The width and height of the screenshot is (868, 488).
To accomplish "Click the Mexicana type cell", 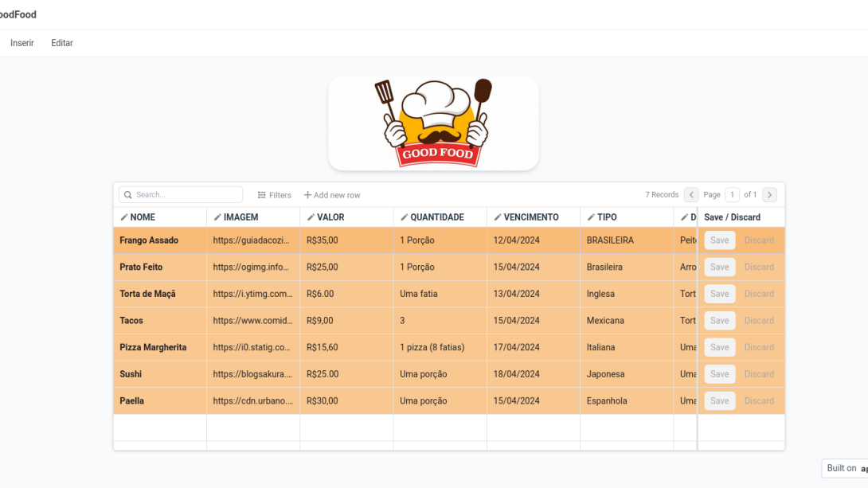I will tap(628, 320).
